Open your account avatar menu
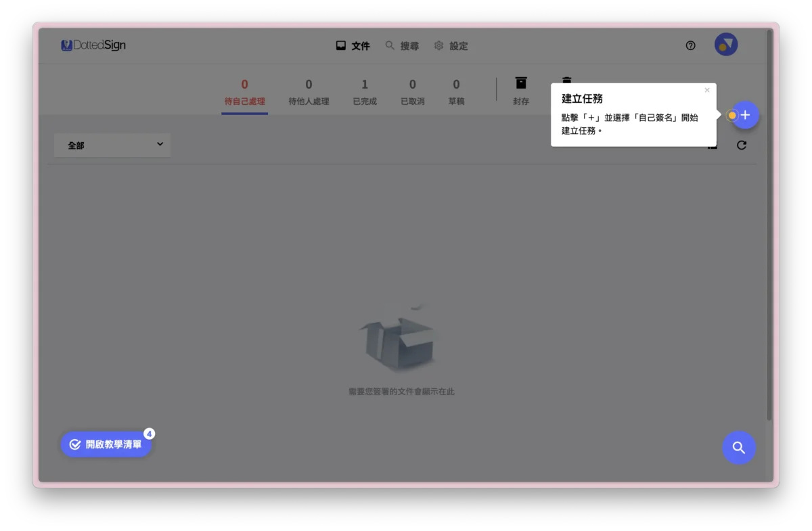Viewport: 812px width, 531px height. click(x=726, y=44)
